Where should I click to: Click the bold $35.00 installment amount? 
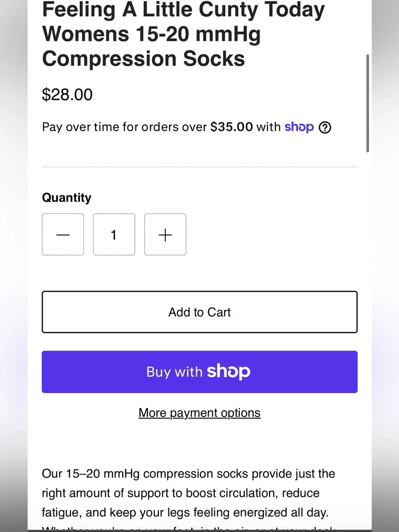tap(232, 127)
